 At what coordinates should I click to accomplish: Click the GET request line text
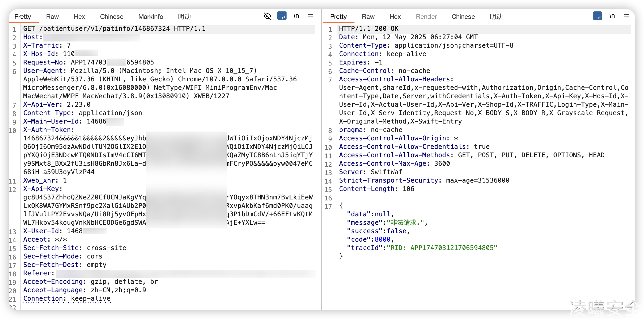114,29
